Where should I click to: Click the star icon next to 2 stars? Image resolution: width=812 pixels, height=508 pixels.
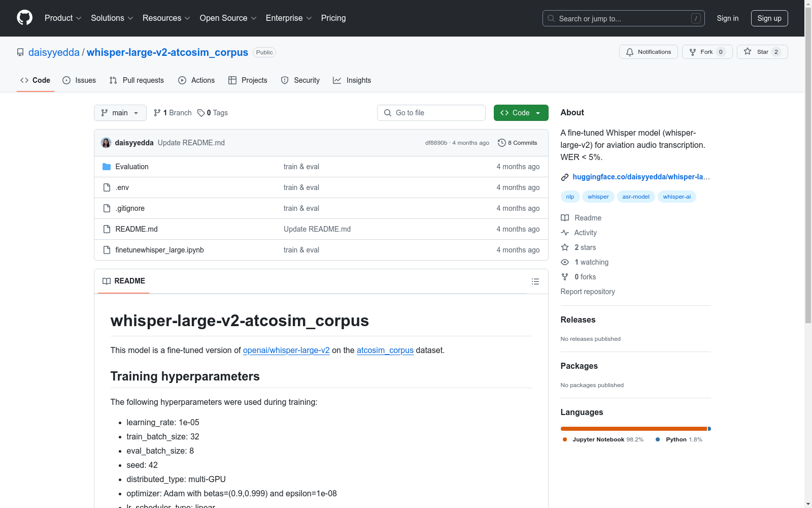point(565,247)
